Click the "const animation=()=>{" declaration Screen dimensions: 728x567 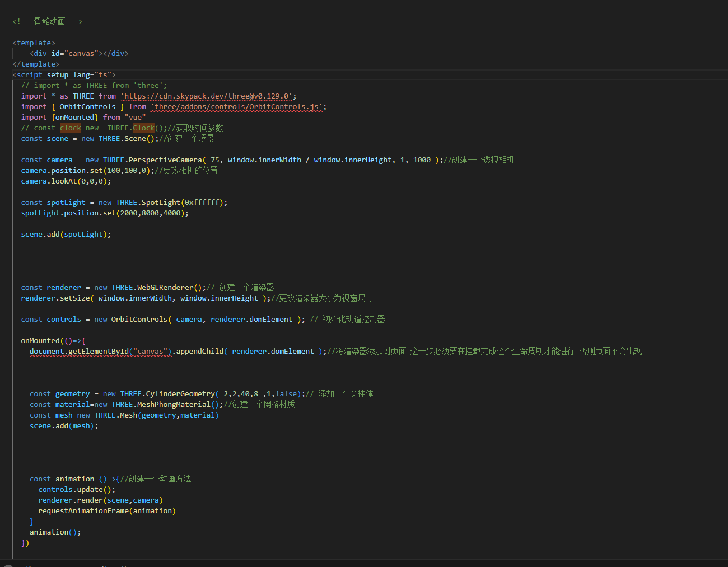click(x=74, y=479)
